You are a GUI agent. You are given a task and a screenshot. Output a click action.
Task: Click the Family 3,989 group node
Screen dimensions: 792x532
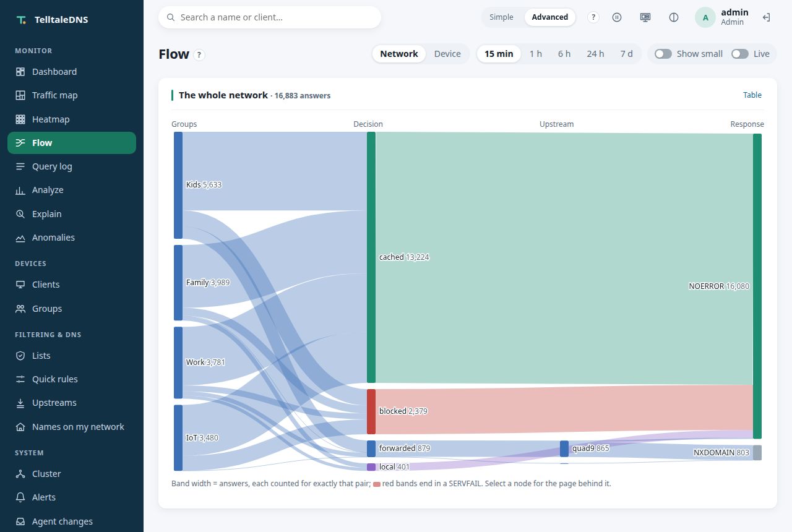point(178,283)
